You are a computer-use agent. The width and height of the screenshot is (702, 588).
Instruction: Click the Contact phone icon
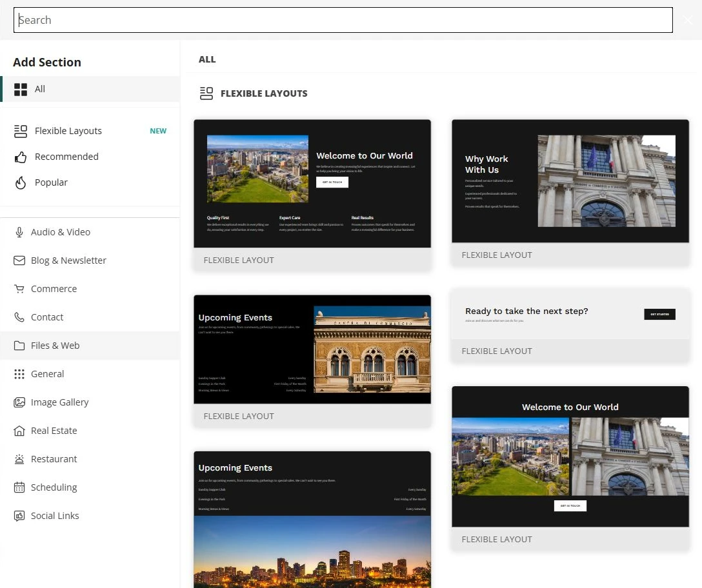19,317
